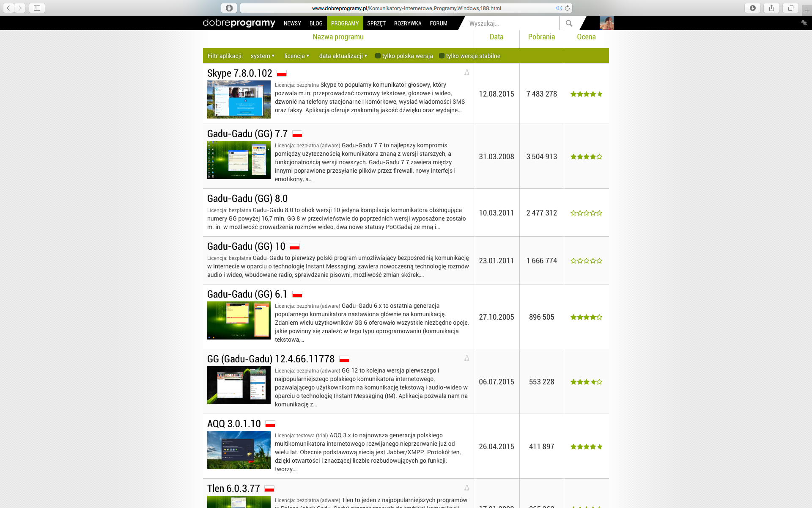Viewport: 812px width, 508px height.
Task: Open the BLOG menu item
Action: (x=316, y=23)
